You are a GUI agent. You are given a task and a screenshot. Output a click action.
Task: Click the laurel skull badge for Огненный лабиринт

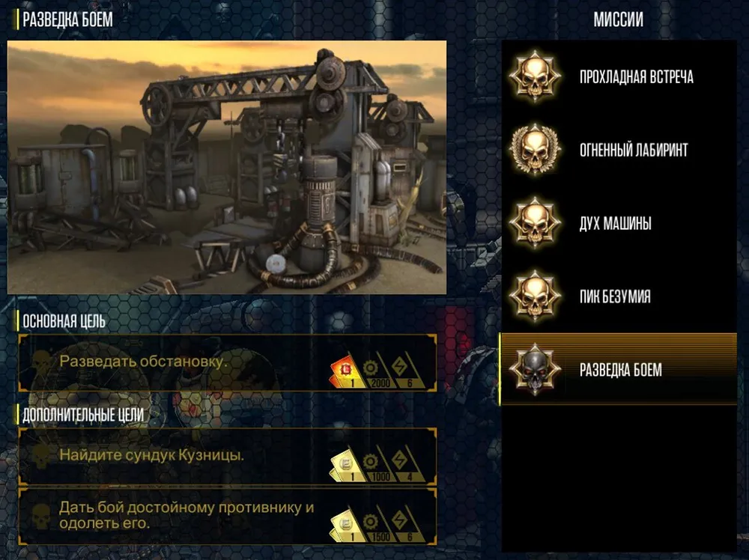535,150
